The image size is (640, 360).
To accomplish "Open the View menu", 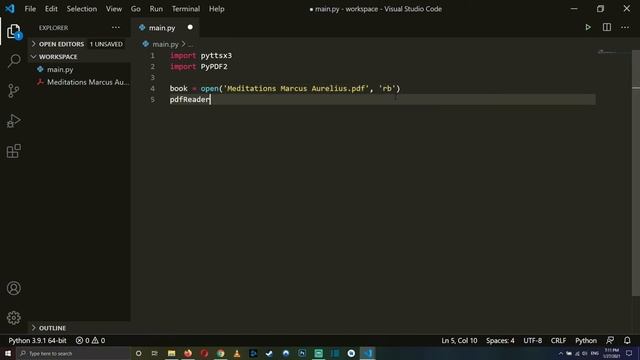I will tap(114, 9).
